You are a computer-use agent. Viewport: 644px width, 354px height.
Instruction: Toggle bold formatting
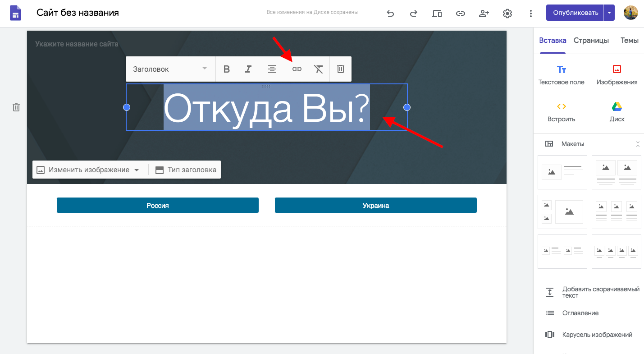point(227,69)
